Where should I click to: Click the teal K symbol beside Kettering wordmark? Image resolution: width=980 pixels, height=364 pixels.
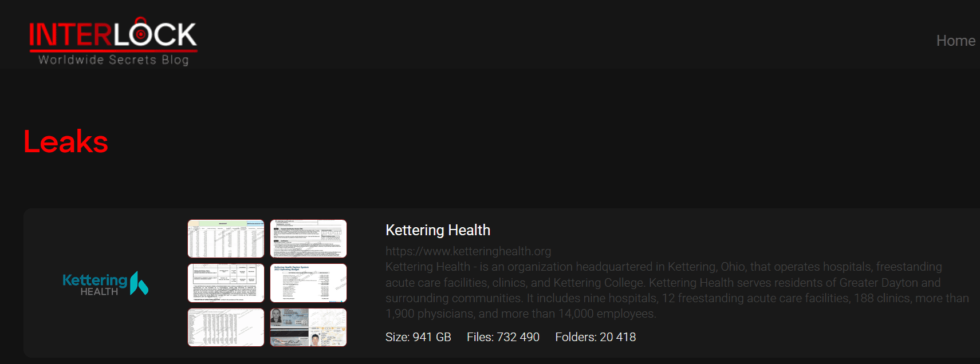pyautogui.click(x=139, y=283)
